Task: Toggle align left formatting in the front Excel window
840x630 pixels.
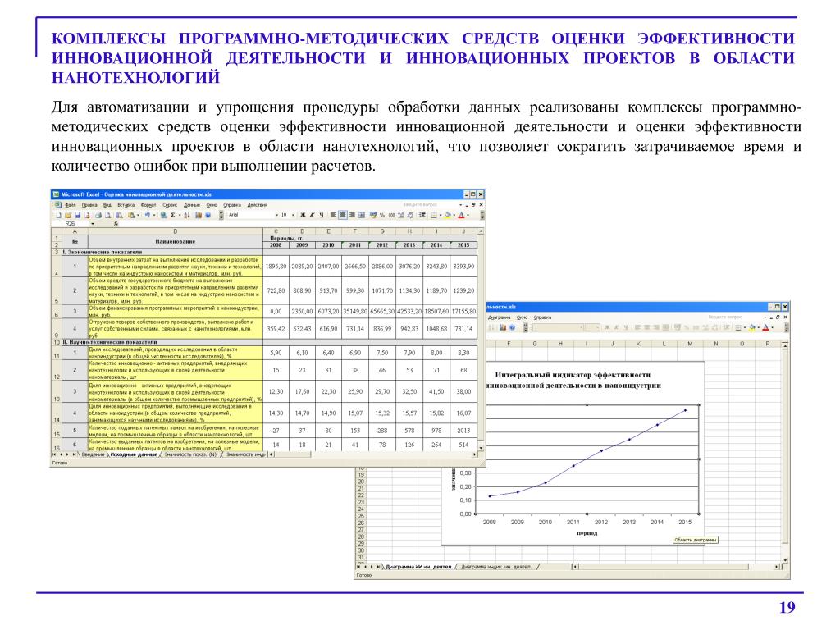Action: tap(333, 215)
